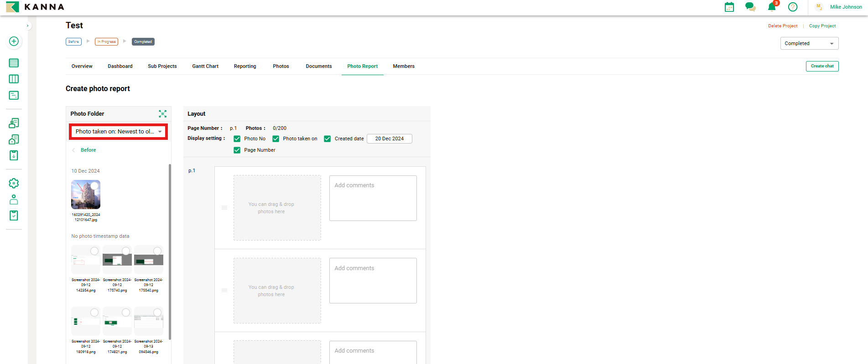
Task: Click the Create chat button
Action: click(x=822, y=67)
